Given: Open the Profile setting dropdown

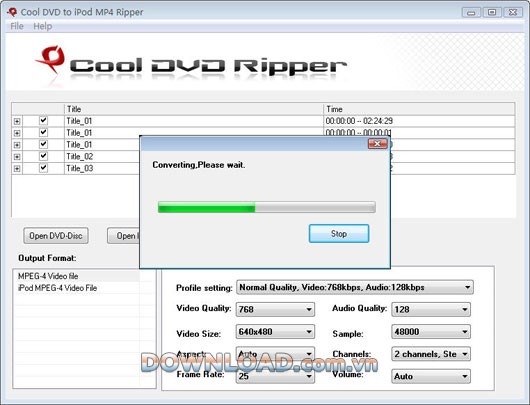Looking at the screenshot, I should click(355, 287).
